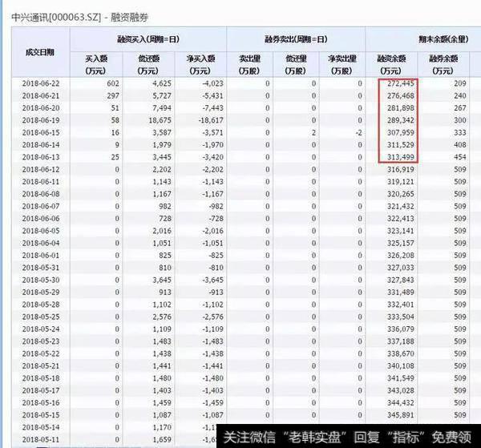Select the 2018-05-25 date cell
This screenshot has height=448, width=481.
[41, 317]
